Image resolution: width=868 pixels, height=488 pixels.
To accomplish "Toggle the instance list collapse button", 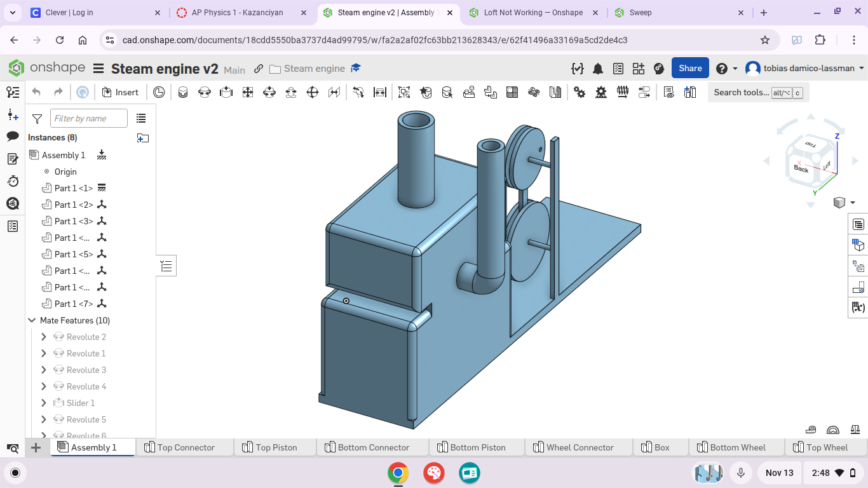I will tap(166, 266).
